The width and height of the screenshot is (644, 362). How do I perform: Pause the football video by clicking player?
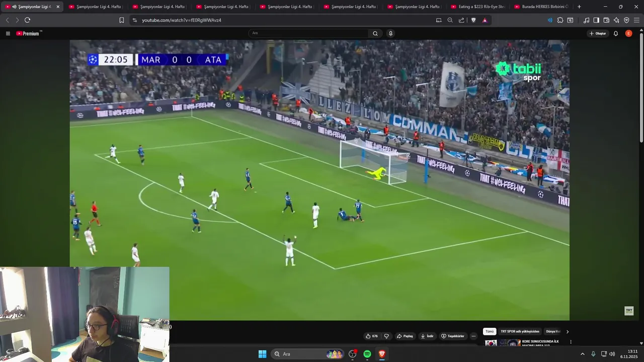coord(319,180)
